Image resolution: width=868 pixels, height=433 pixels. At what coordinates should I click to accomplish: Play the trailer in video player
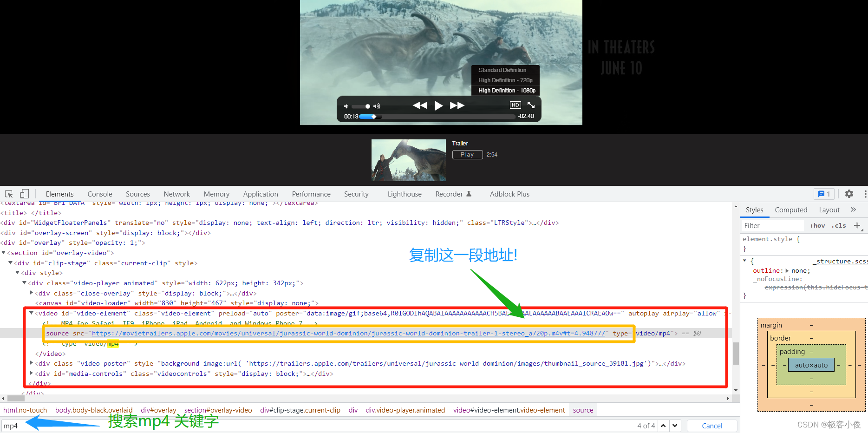[438, 105]
